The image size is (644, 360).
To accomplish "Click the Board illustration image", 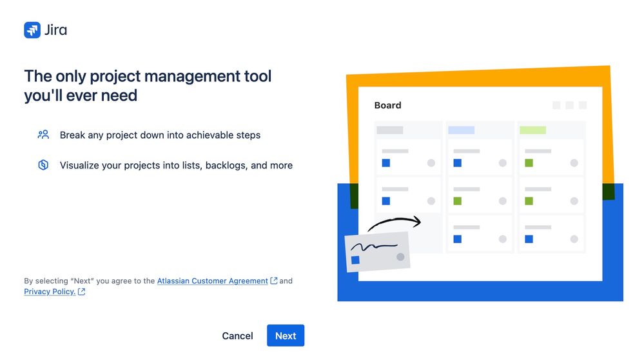I will [480, 183].
